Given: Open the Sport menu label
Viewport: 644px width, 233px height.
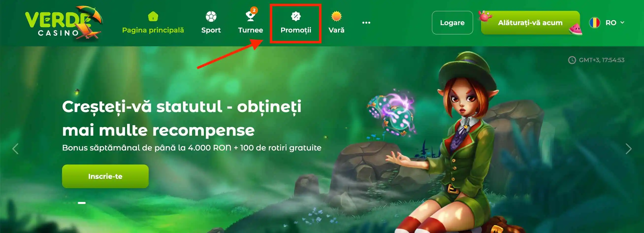Looking at the screenshot, I should coord(211,30).
